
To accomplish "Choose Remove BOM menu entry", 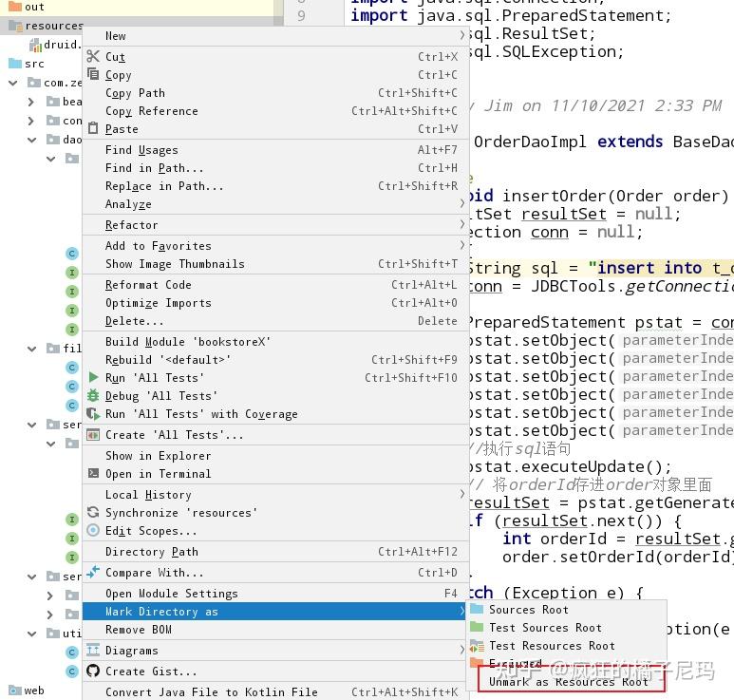I will (x=275, y=630).
